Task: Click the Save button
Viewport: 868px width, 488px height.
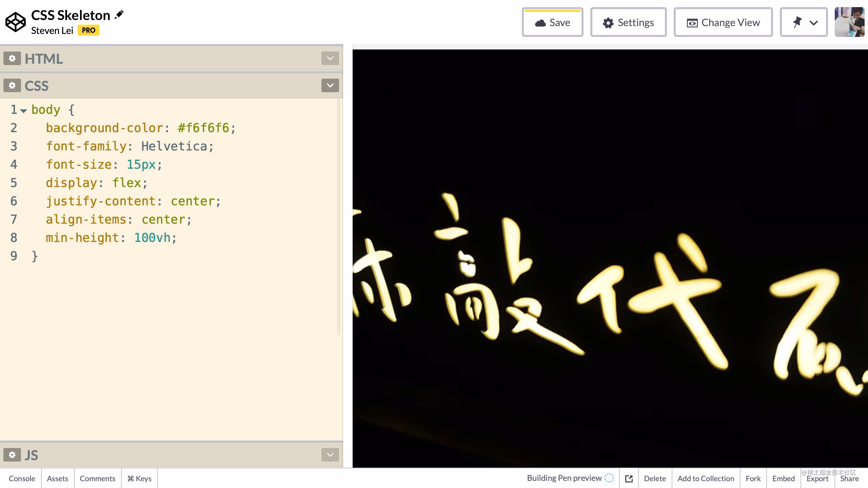Action: tap(553, 23)
